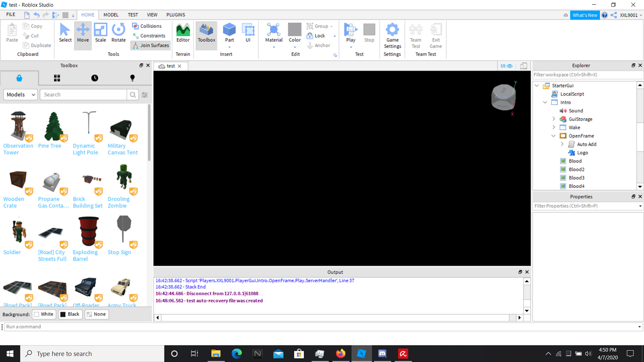Select the Scale tool

(x=100, y=34)
